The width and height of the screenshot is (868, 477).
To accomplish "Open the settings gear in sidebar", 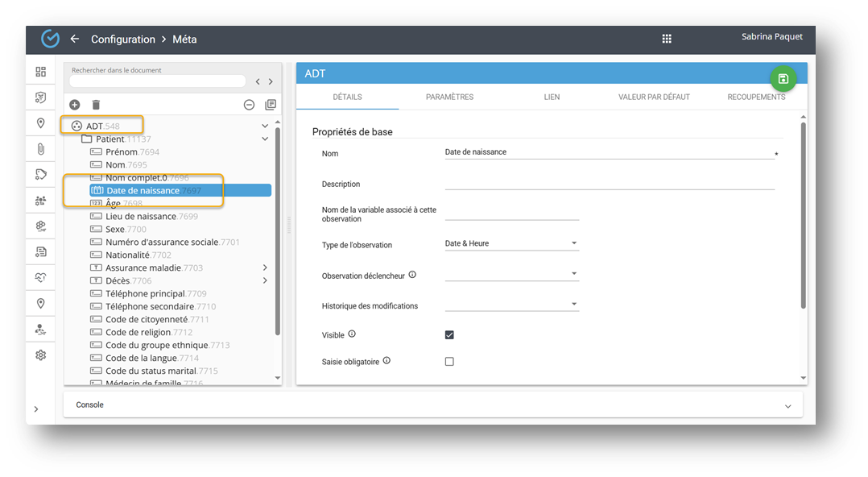I will click(41, 355).
